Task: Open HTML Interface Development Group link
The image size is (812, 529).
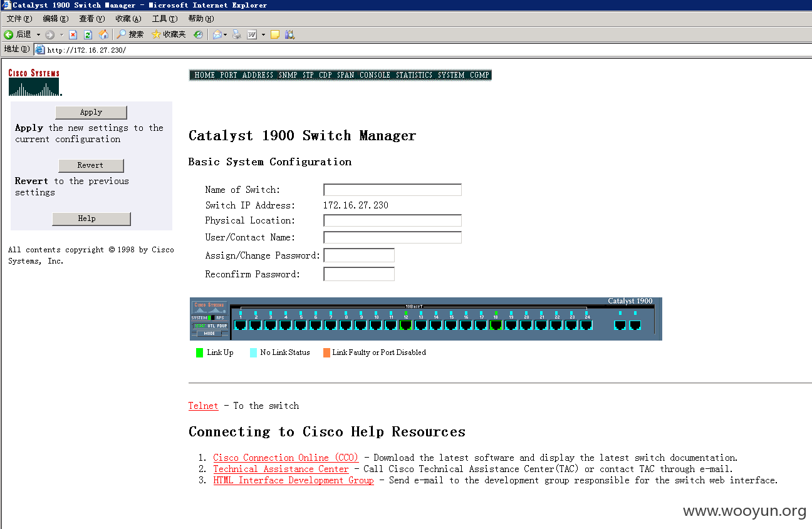Action: point(293,480)
